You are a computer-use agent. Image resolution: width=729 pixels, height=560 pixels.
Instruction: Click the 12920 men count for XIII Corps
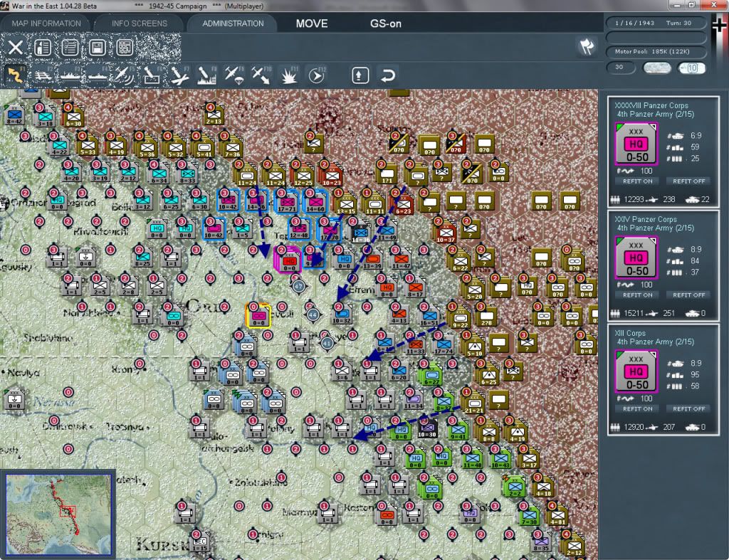click(634, 427)
